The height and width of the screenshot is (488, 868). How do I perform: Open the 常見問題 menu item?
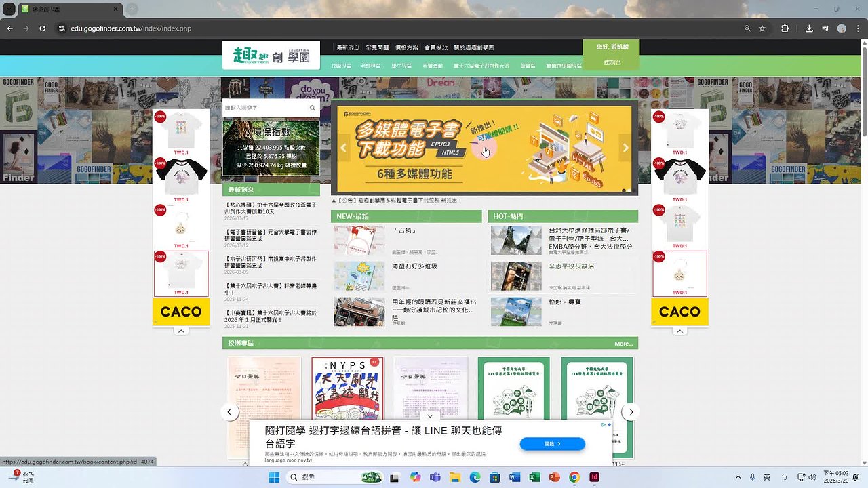click(x=377, y=47)
